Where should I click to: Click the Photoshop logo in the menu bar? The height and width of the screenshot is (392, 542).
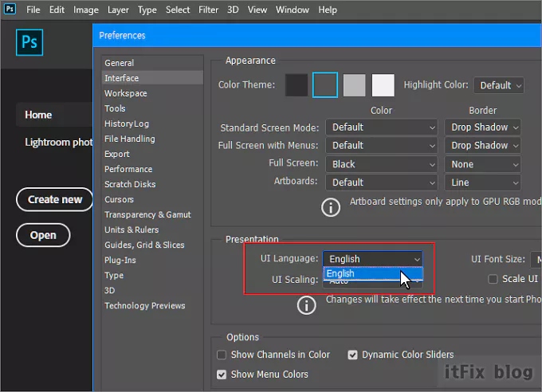pos(10,8)
